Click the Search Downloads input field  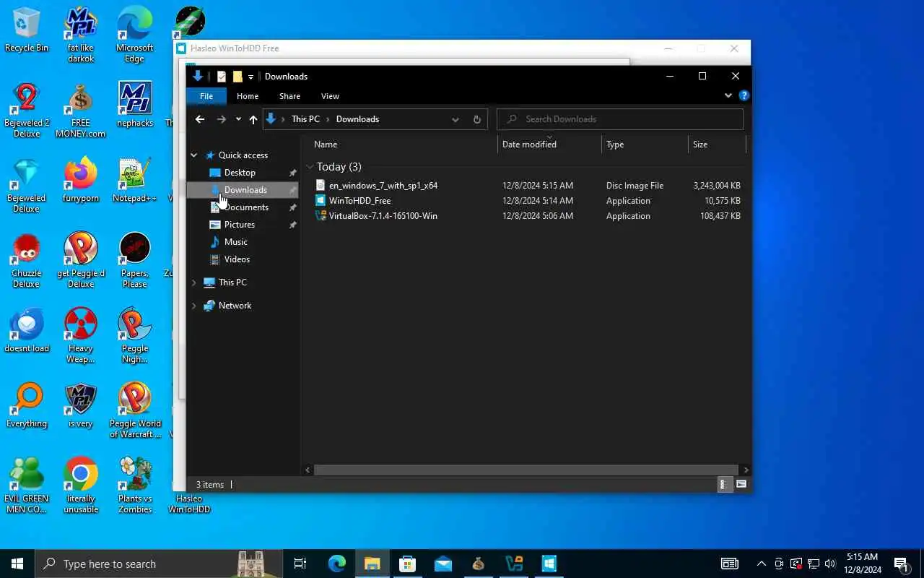[x=620, y=119]
